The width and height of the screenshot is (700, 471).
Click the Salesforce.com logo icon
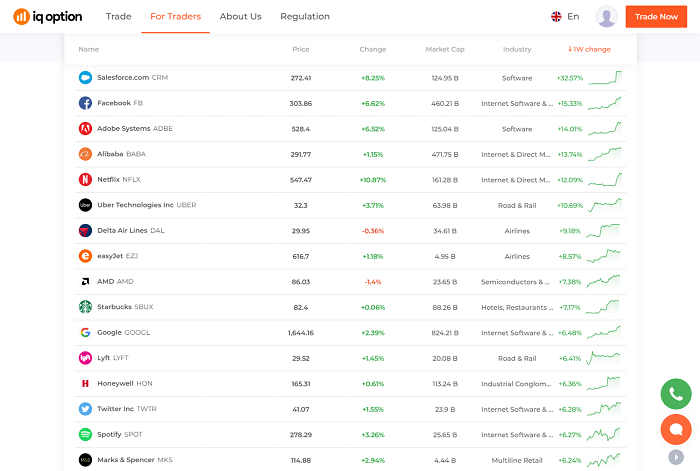(85, 78)
